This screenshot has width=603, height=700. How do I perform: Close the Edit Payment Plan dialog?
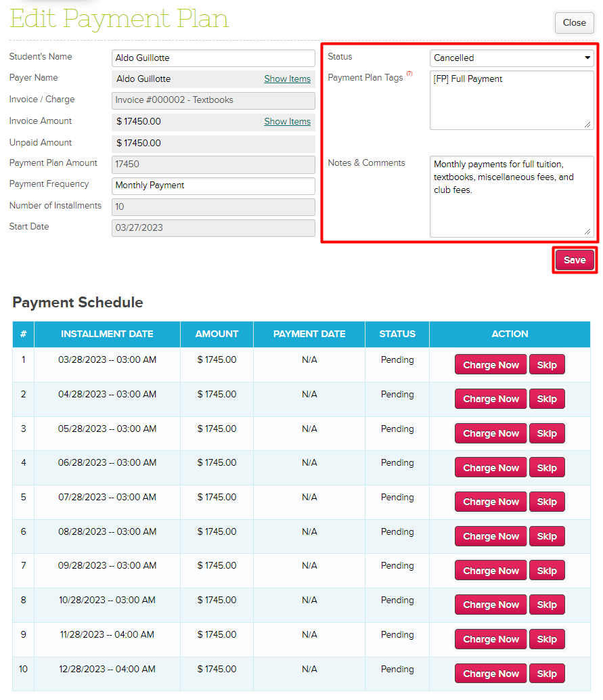pyautogui.click(x=574, y=23)
